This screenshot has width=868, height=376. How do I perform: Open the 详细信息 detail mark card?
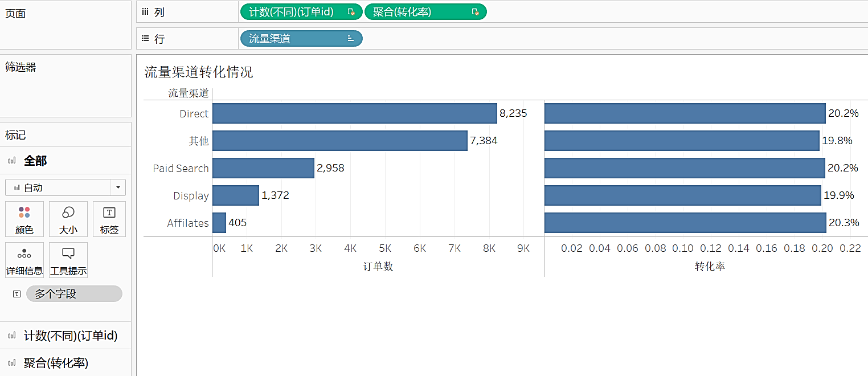(24, 260)
